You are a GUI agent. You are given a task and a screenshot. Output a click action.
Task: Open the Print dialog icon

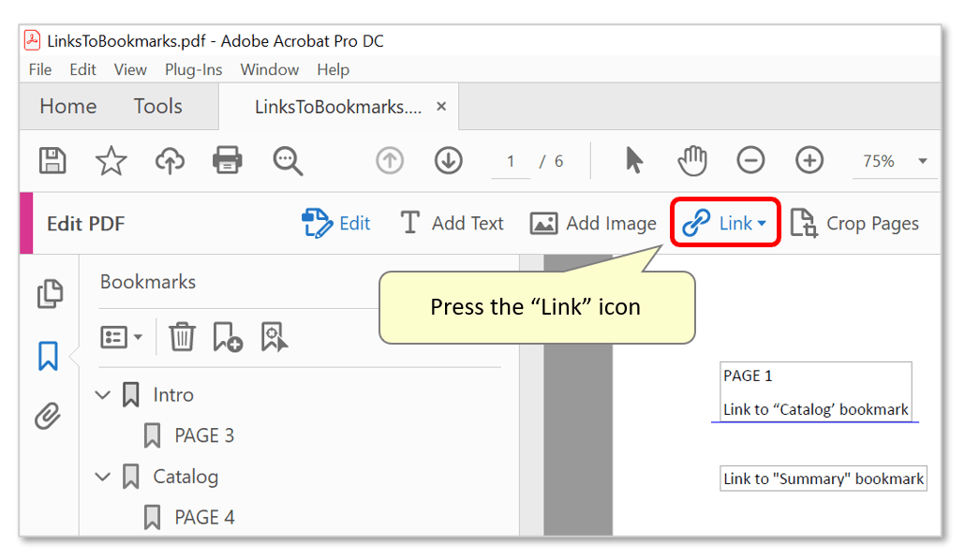[228, 160]
